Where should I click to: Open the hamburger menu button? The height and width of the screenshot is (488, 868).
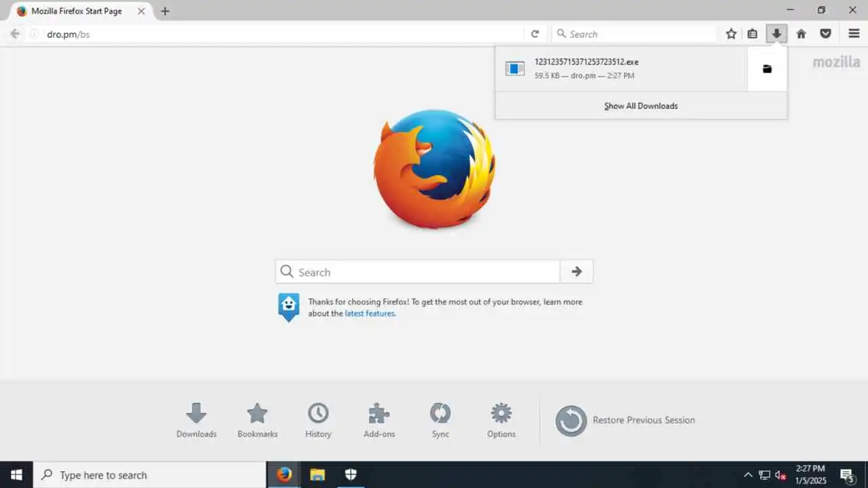(854, 34)
